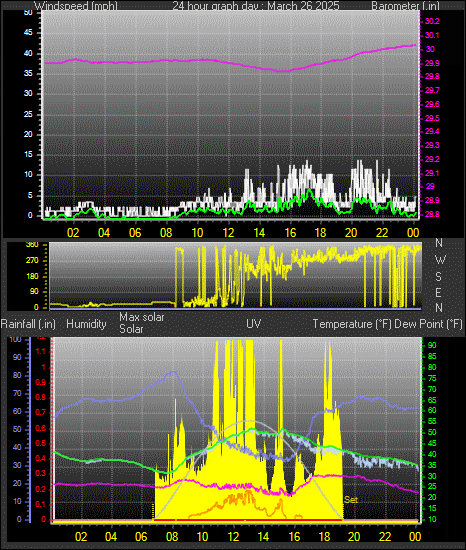Click the 28.8 barometer axis value
The width and height of the screenshot is (466, 550).
(x=432, y=214)
